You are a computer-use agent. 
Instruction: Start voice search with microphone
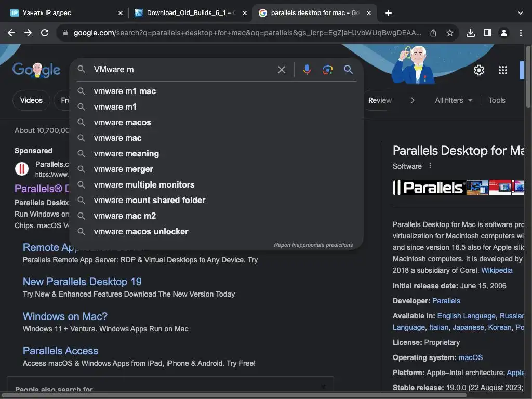click(307, 70)
